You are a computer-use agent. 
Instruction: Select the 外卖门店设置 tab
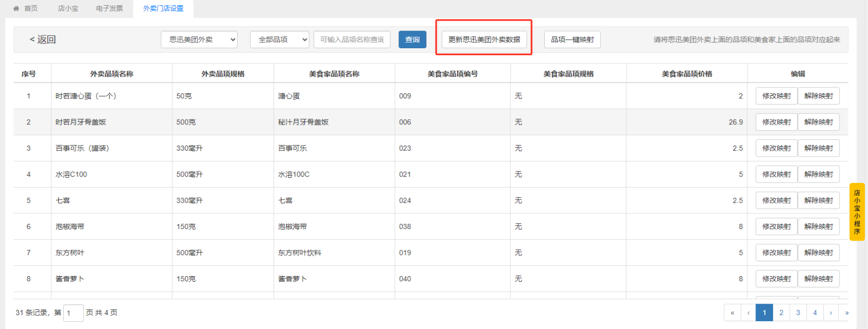[163, 9]
